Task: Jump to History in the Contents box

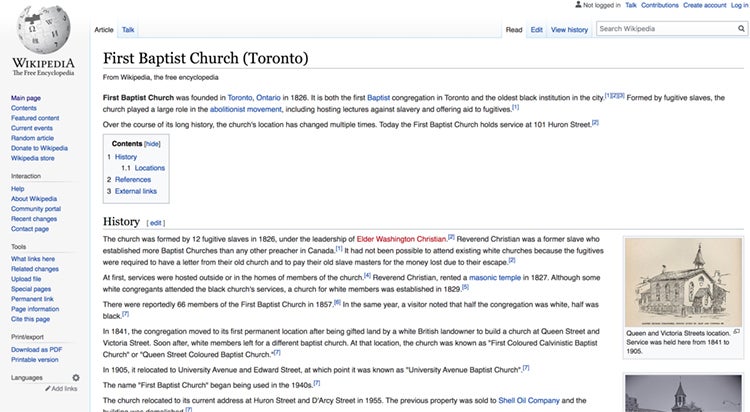Action: point(125,157)
